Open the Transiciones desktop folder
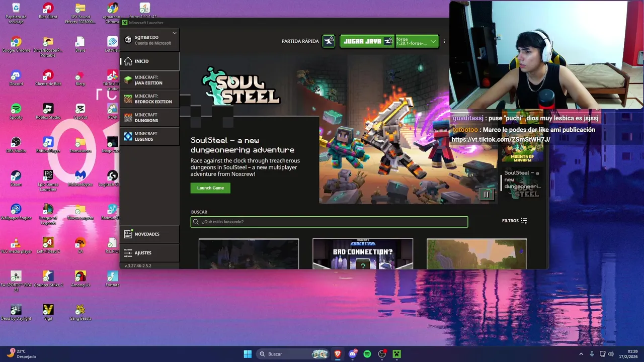The image size is (644, 362). (x=80, y=145)
